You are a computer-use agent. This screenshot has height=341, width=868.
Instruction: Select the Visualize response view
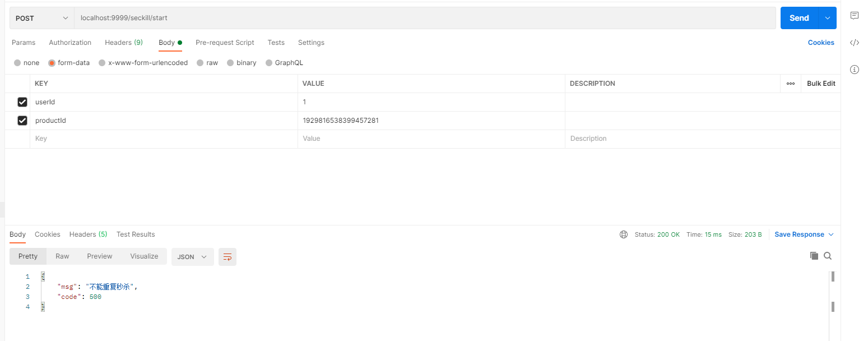coord(145,256)
